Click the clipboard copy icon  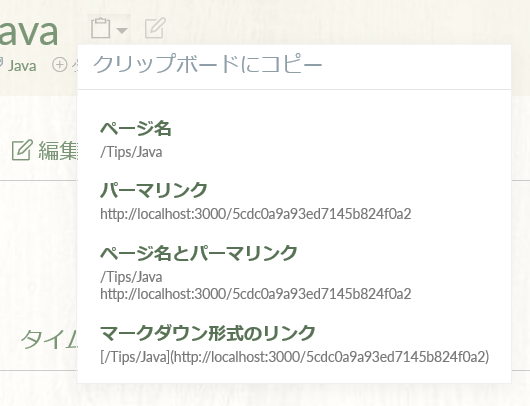[x=101, y=28]
